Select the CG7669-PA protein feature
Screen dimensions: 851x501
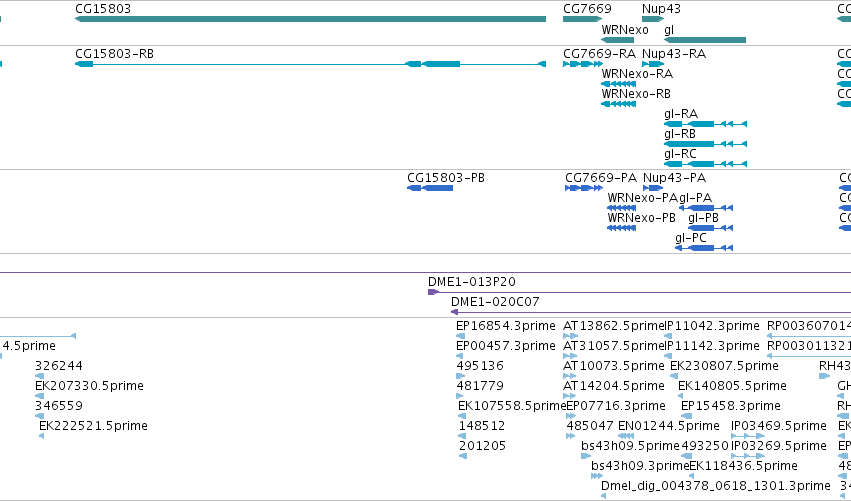click(x=584, y=188)
